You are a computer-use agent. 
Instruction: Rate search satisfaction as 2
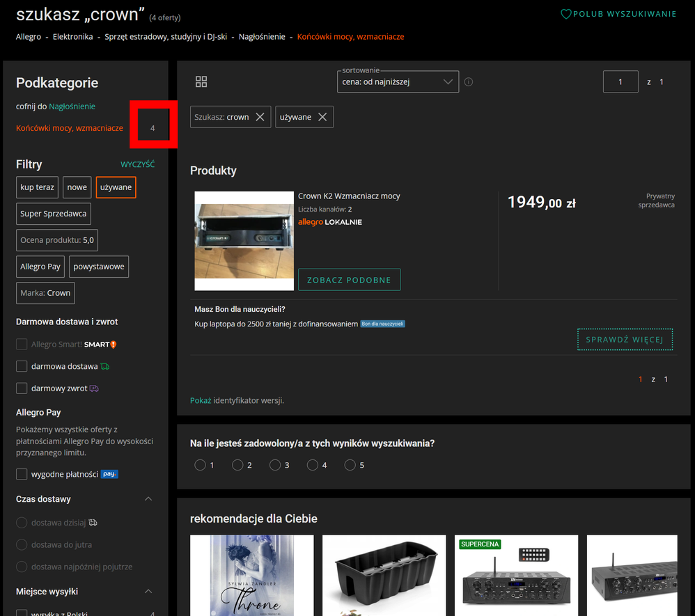237,465
